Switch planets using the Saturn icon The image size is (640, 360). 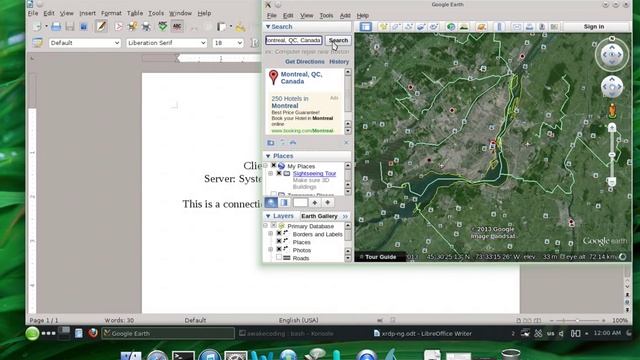[481, 27]
